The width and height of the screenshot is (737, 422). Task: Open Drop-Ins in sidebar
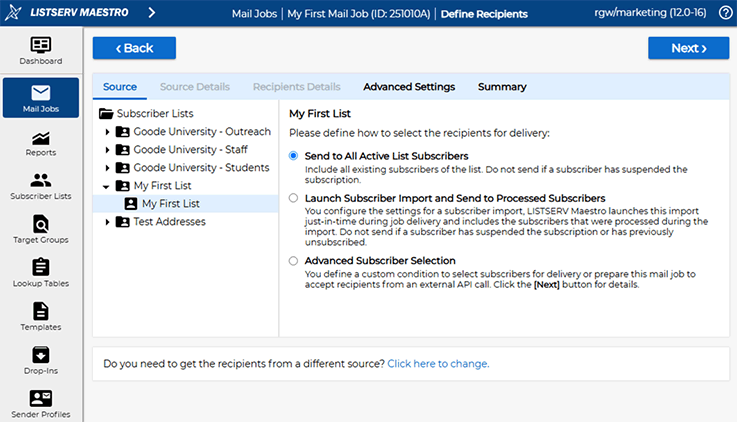(x=40, y=355)
